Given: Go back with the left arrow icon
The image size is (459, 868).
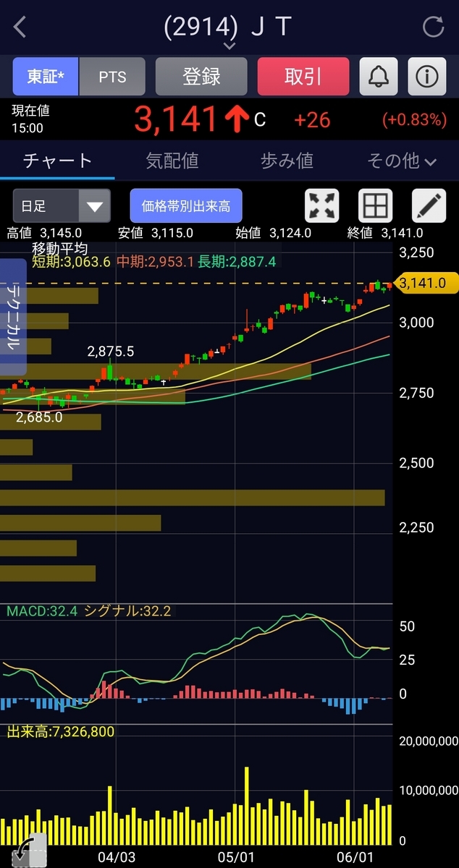Looking at the screenshot, I should coord(20,27).
